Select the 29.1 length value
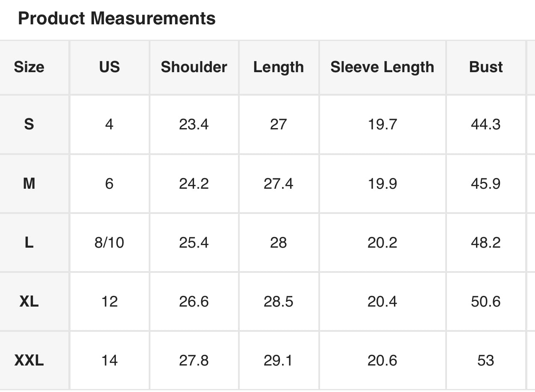This screenshot has width=535, height=392. (x=279, y=361)
